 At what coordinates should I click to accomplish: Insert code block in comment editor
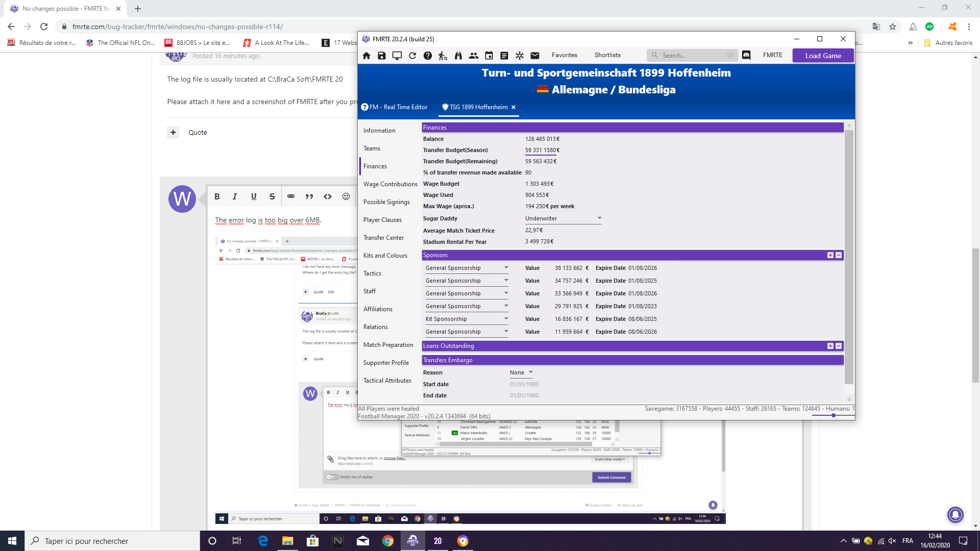(x=328, y=196)
